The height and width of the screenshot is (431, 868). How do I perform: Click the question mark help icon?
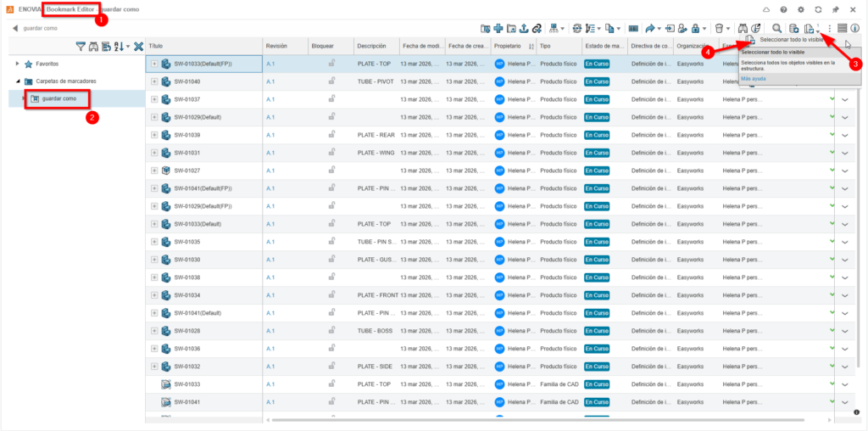tap(783, 9)
